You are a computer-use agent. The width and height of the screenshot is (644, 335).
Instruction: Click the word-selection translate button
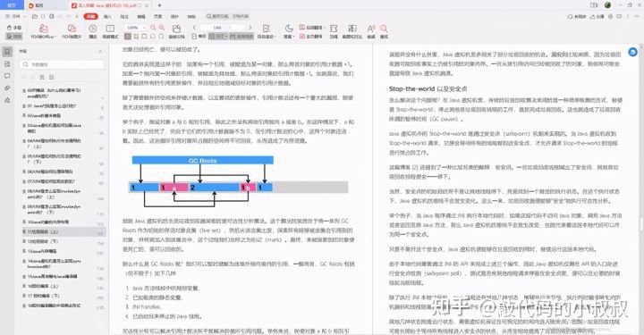pos(311,28)
